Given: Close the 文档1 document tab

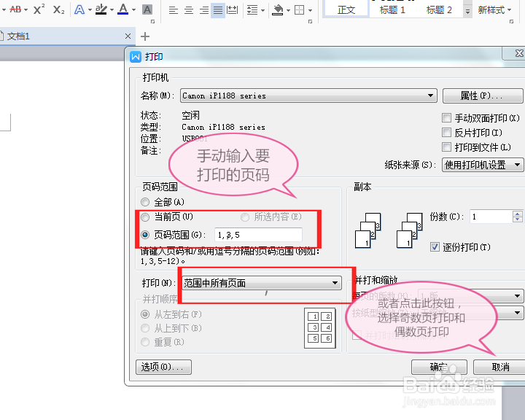Looking at the screenshot, I should click(x=128, y=36).
